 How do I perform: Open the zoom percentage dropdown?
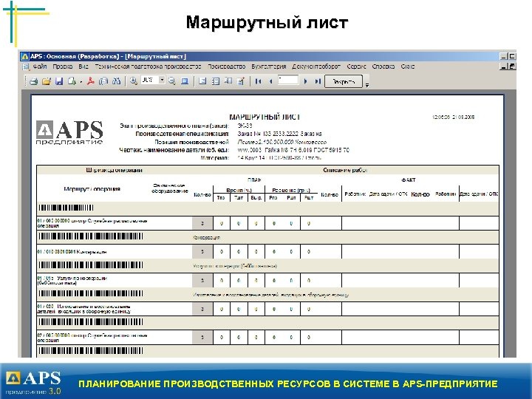point(162,81)
